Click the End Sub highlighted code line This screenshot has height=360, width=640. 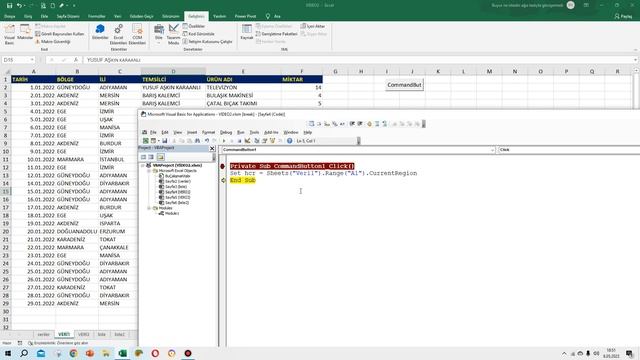(243, 180)
